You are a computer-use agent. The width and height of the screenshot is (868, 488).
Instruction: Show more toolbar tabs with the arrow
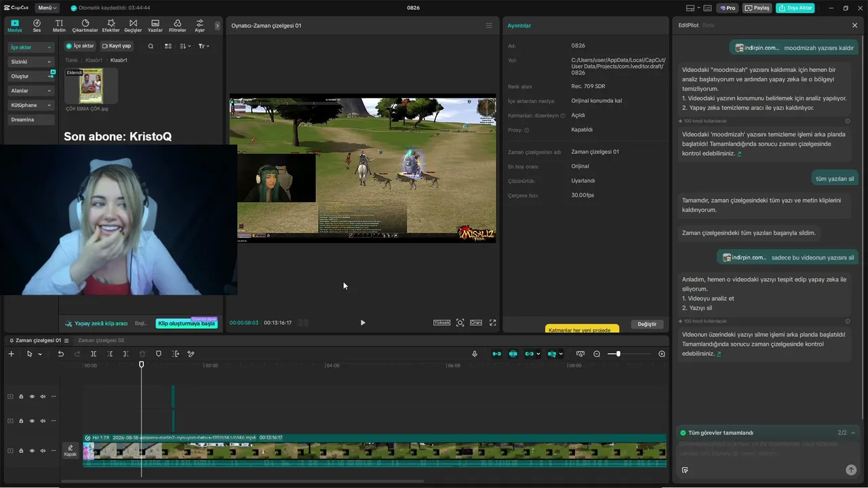tap(218, 26)
